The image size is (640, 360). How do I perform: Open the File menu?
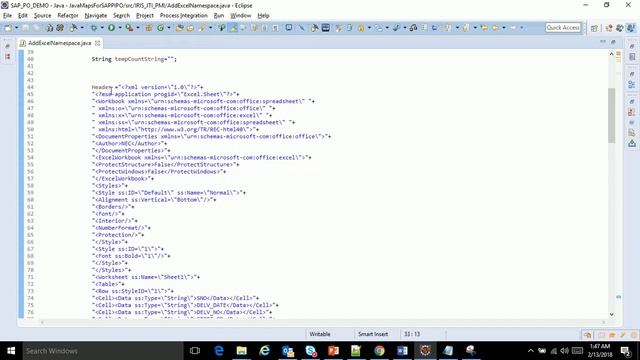(7, 16)
